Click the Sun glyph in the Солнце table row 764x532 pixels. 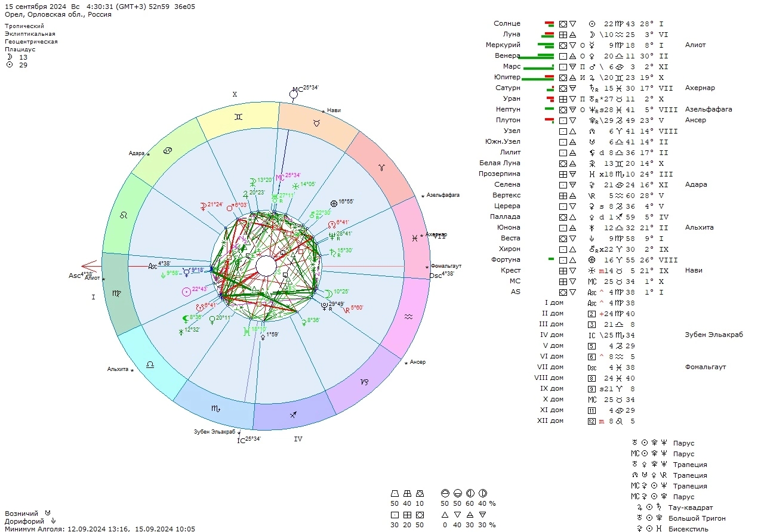[592, 24]
